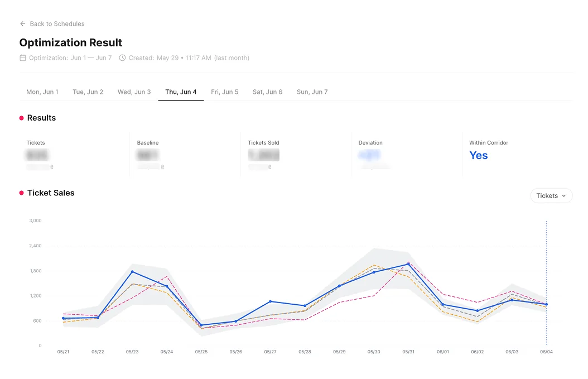Switch to the Fri, Jun 5 tab
This screenshot has width=588, height=379.
point(225,92)
